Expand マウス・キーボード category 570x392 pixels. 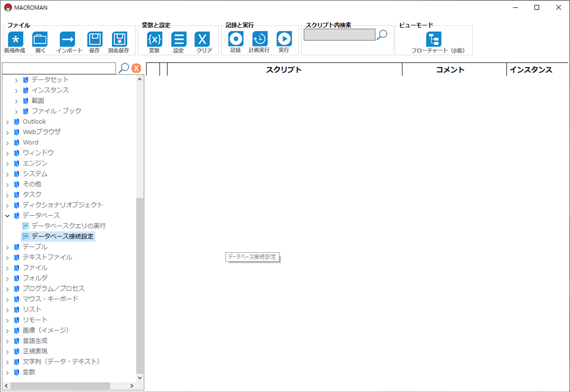[x=7, y=300]
